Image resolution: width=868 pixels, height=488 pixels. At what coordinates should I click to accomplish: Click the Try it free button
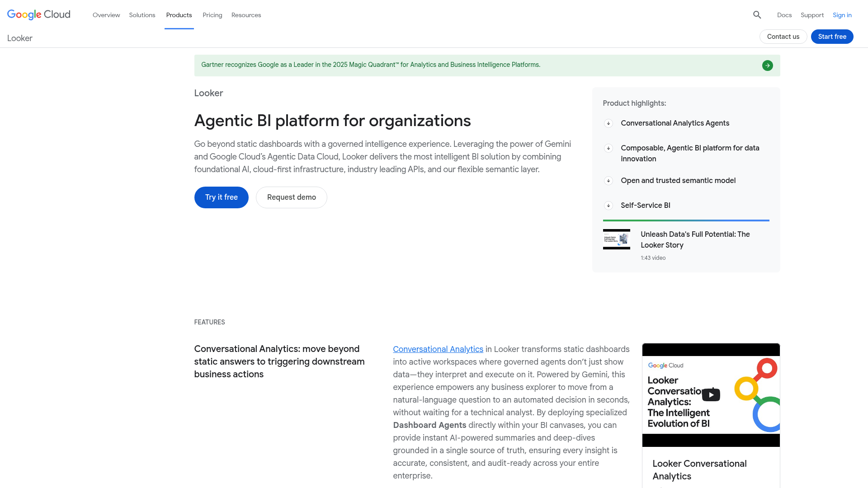(x=222, y=197)
